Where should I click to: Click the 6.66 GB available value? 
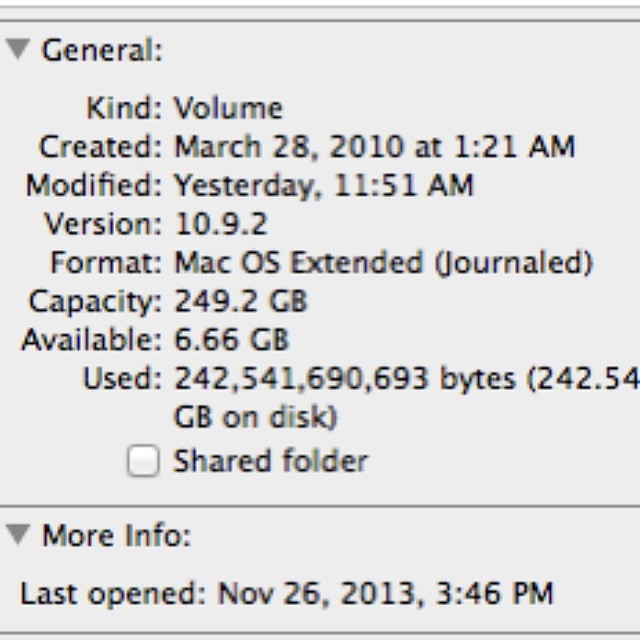(232, 340)
